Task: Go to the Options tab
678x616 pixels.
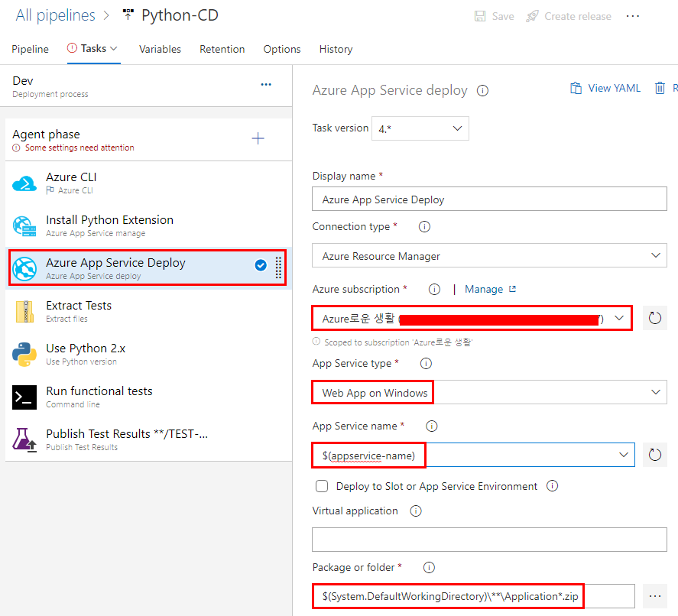Action: coord(282,49)
